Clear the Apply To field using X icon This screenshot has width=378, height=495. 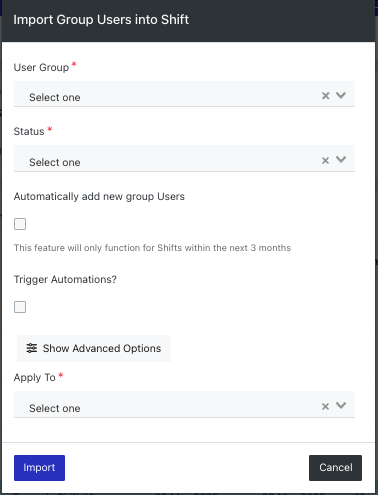pos(325,407)
